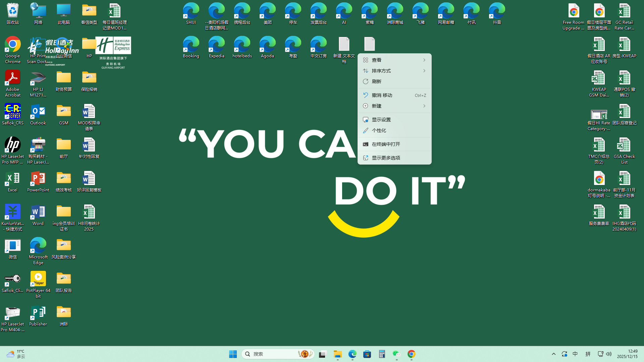The image size is (644, 362).
Task: Open WeChat from the taskbar
Action: (396, 354)
